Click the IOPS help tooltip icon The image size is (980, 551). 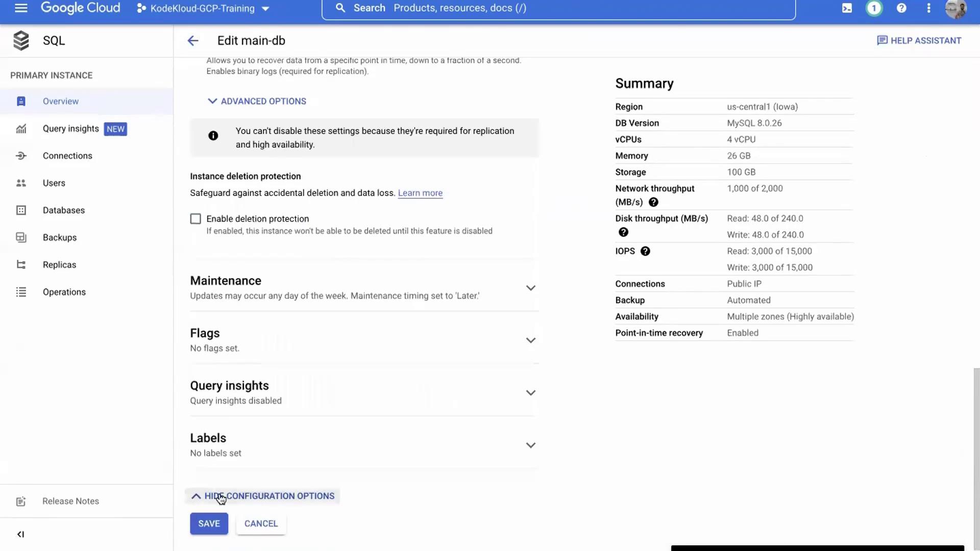645,251
